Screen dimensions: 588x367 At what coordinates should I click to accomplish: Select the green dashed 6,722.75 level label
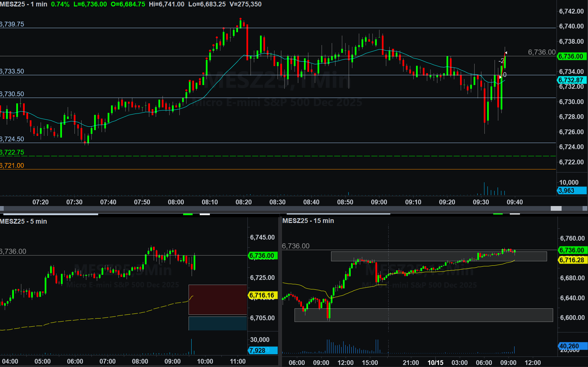tap(12, 152)
